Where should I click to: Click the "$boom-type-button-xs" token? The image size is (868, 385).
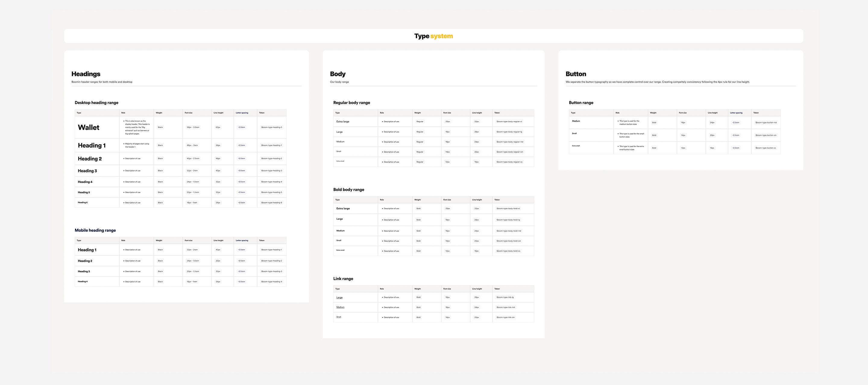point(766,148)
